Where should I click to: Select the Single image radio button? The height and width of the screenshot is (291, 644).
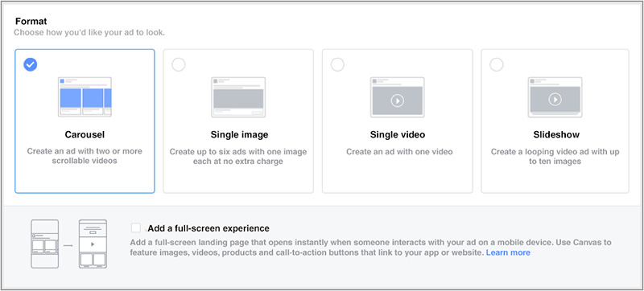(x=178, y=64)
